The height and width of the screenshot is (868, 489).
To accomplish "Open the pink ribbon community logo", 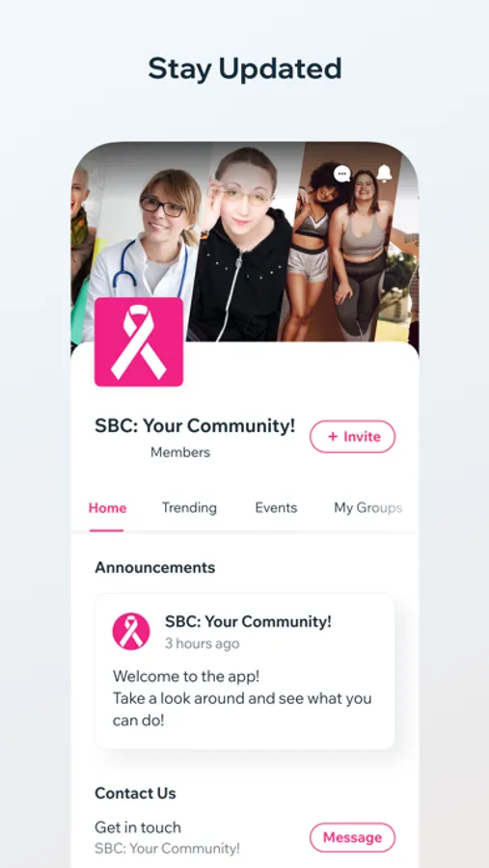I will click(139, 341).
